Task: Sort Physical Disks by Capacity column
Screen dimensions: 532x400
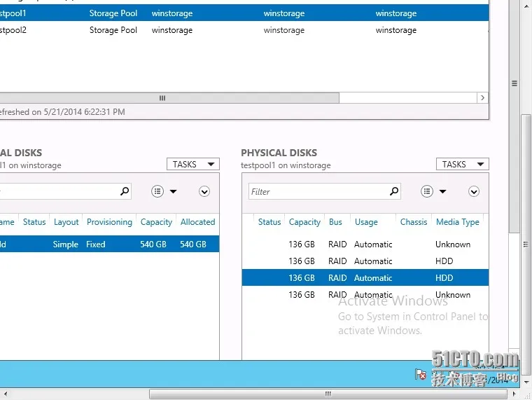Action: [x=304, y=222]
